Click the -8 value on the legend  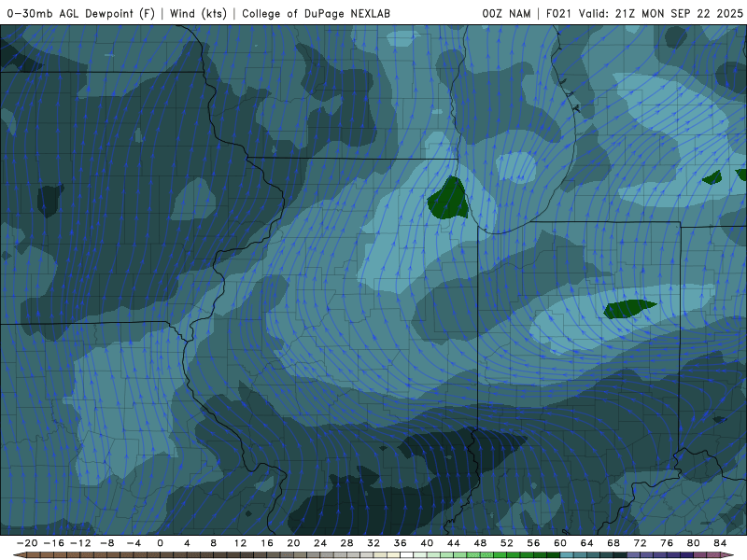106,543
